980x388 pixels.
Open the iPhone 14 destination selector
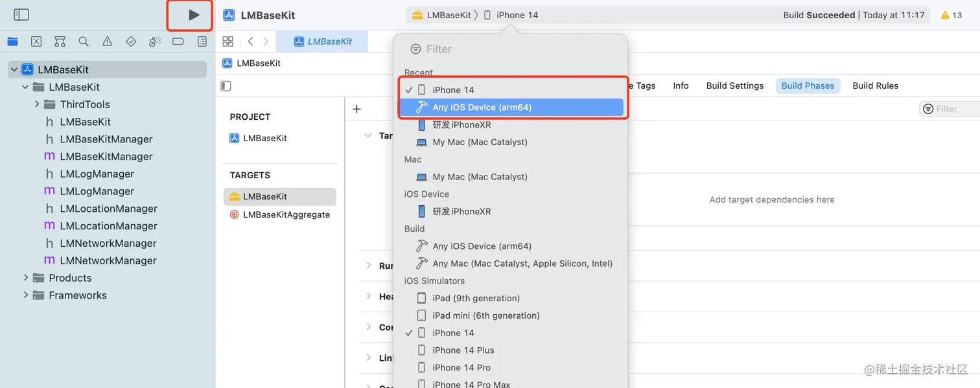pos(511,15)
